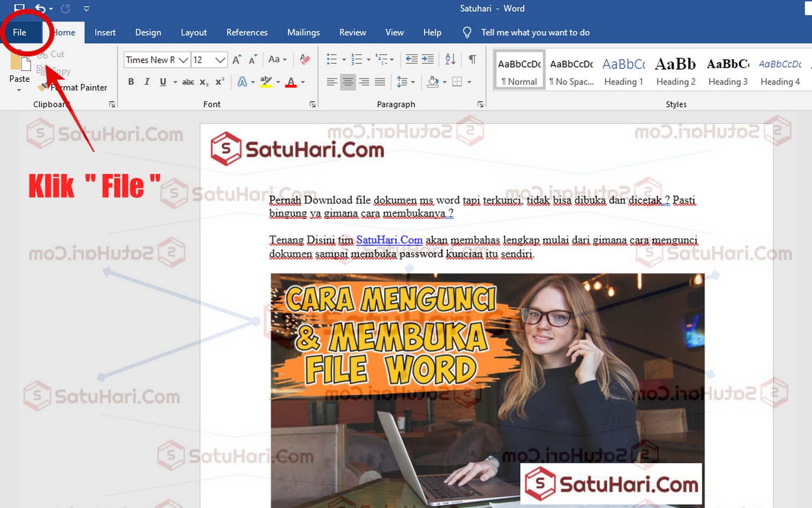Screen dimensions: 812x508
Task: Increase font size with Grow Font icon
Action: tap(236, 60)
